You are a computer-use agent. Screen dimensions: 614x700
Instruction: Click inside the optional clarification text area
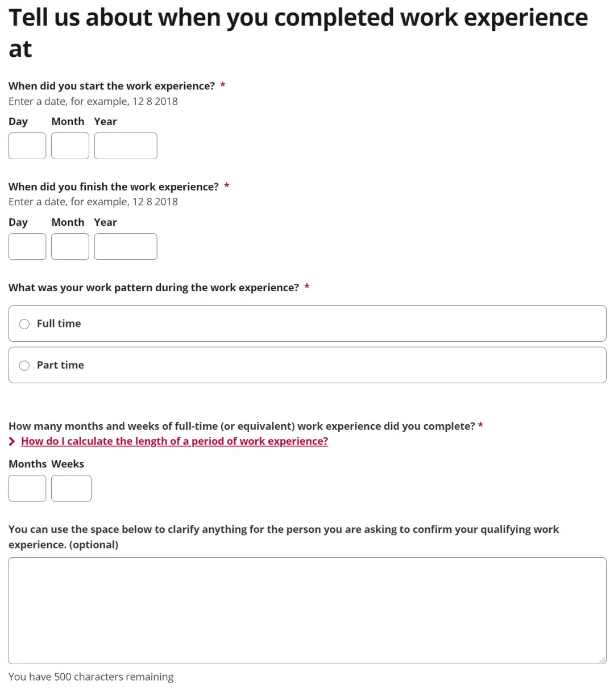tap(307, 610)
